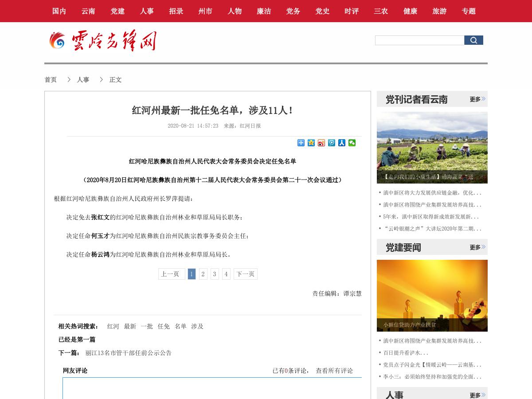
Task: Select the 云岭先锋网 site logo
Action: point(102,40)
